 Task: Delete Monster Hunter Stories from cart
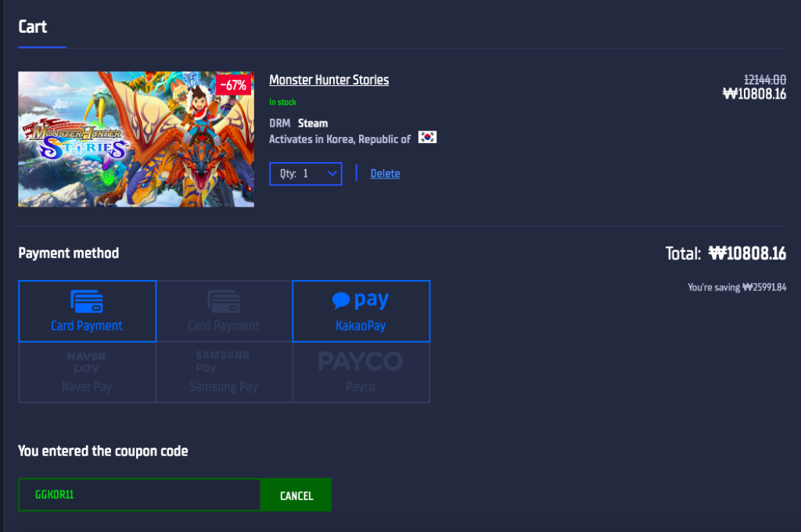click(385, 174)
